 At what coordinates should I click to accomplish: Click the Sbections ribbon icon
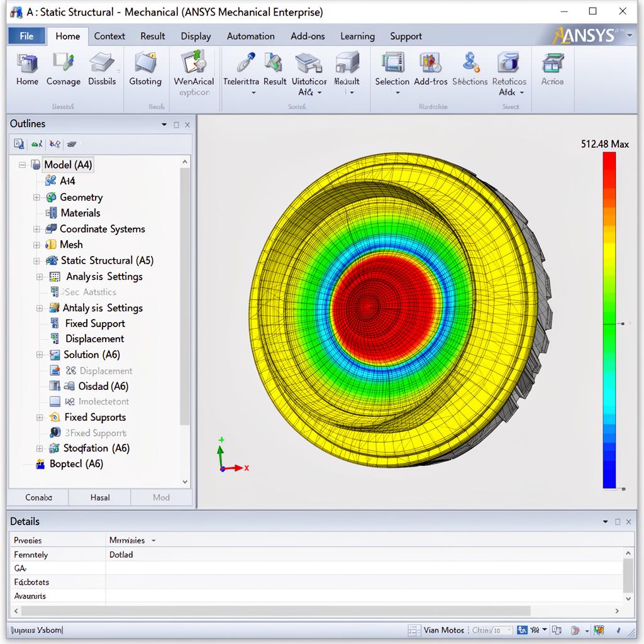(x=470, y=62)
